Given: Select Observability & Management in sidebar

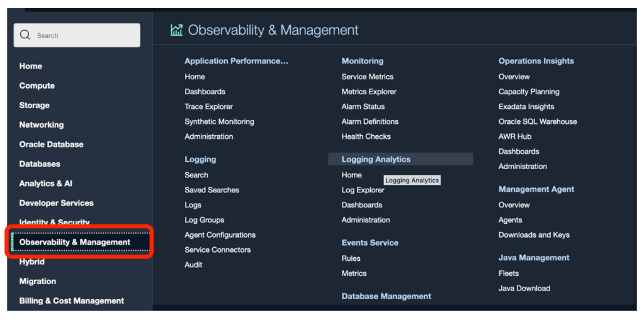Looking at the screenshot, I should pos(75,242).
